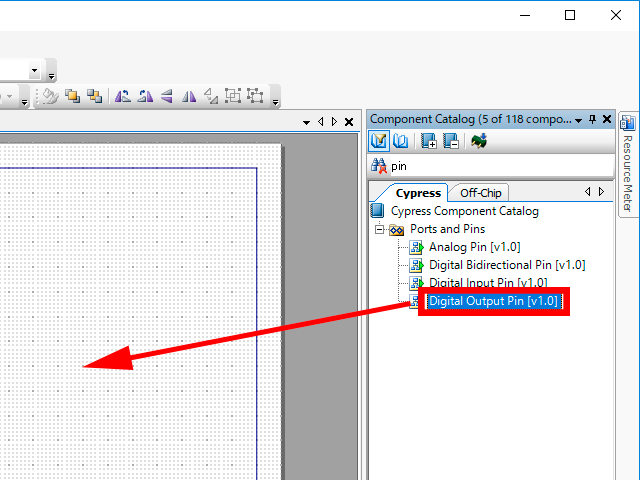Open the component datasheet book icon
Viewport: 640px width, 480px height.
pyautogui.click(x=400, y=141)
